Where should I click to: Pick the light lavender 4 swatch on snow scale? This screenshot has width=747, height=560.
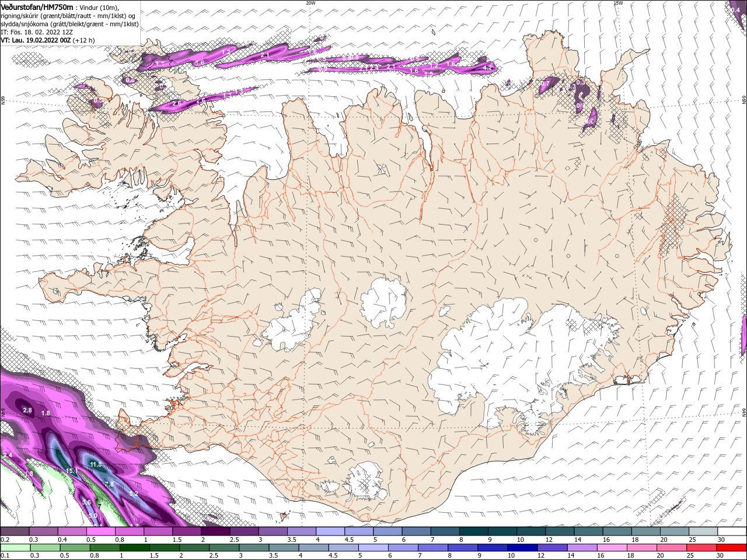[x=330, y=531]
